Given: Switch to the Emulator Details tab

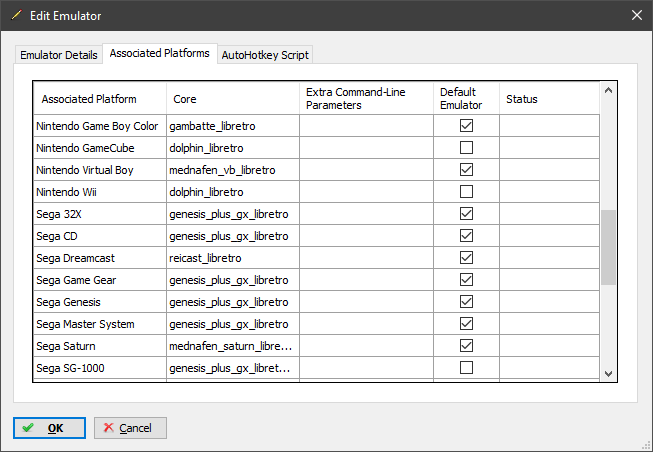Looking at the screenshot, I should point(59,55).
